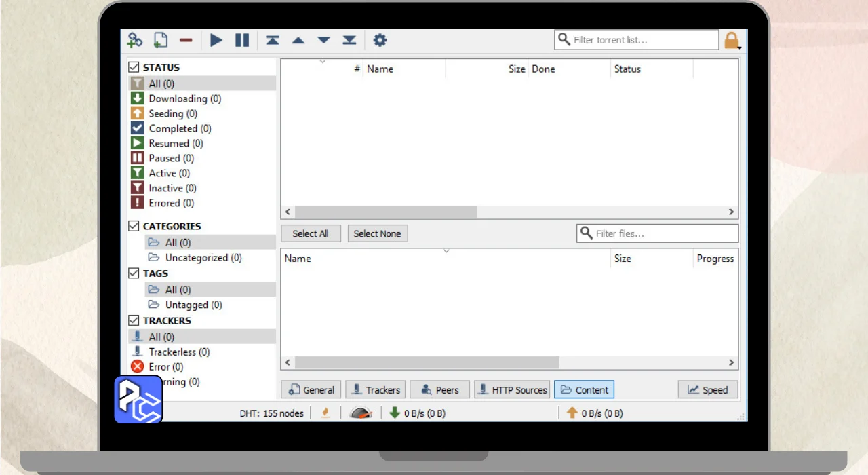Viewport: 868px width, 475px height.
Task: Move torrent down in queue
Action: [x=324, y=41]
